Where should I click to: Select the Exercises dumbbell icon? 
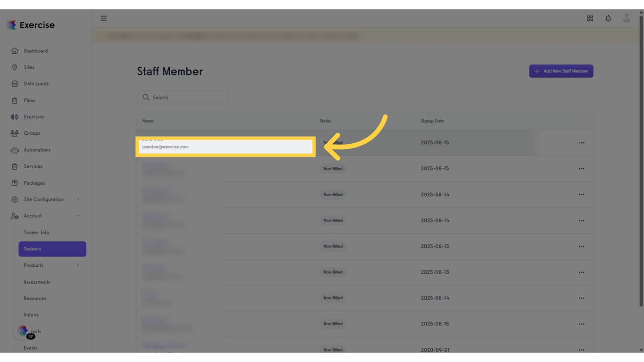[x=14, y=116]
